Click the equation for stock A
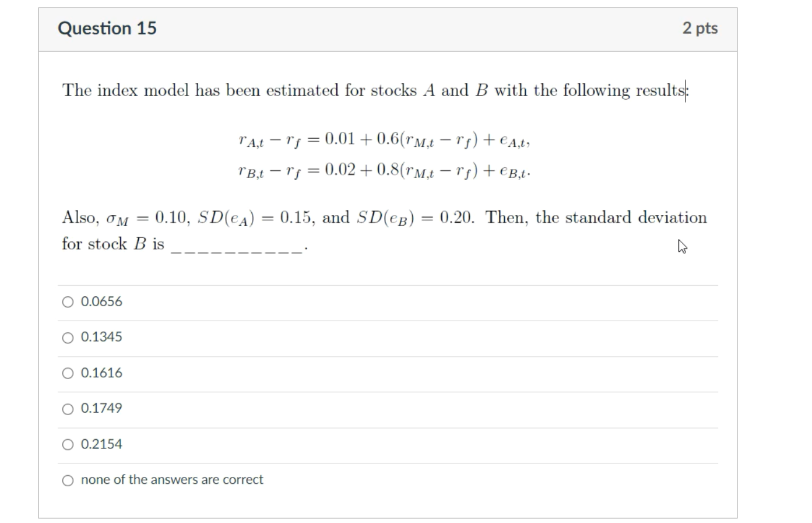Screen dimensions: 812x523 pyautogui.click(x=385, y=140)
